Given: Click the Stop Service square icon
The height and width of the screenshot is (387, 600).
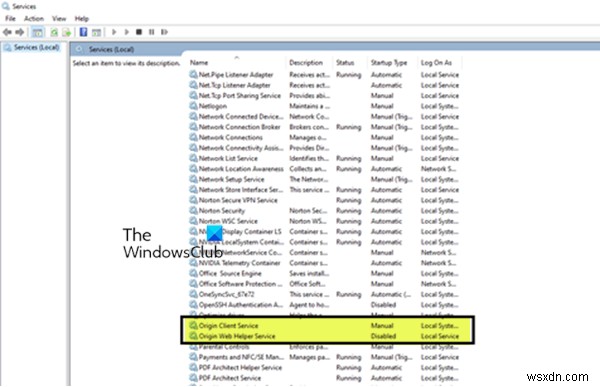Looking at the screenshot, I should pyautogui.click(x=139, y=32).
